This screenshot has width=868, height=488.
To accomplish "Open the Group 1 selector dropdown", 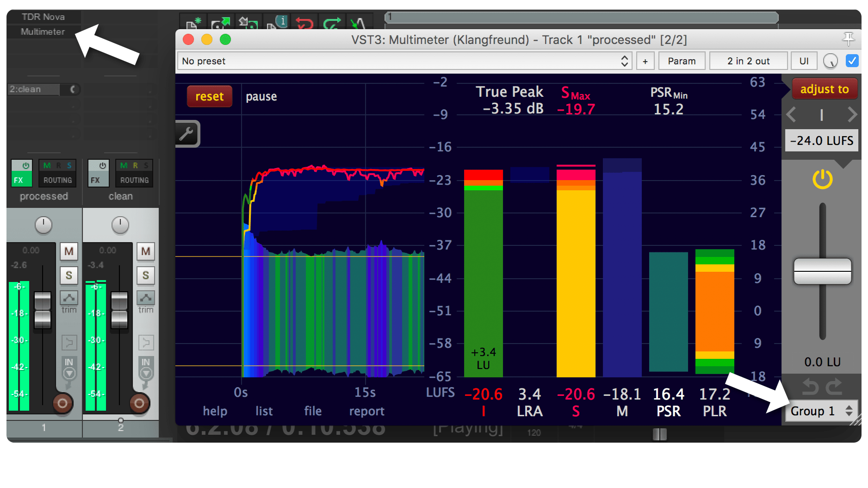I will (x=821, y=411).
